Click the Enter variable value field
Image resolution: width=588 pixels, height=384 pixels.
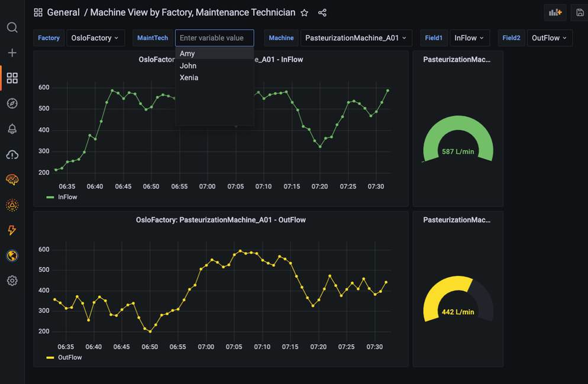215,38
